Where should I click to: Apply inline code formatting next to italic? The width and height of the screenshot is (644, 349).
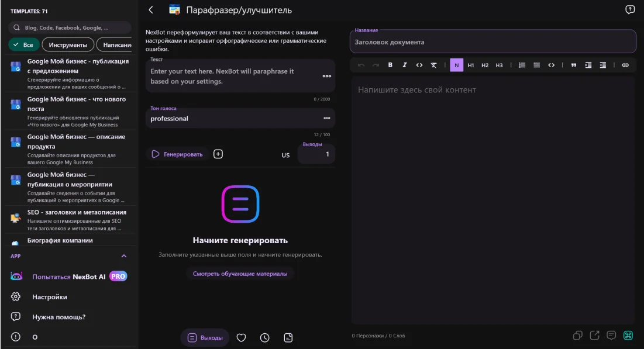(x=419, y=65)
